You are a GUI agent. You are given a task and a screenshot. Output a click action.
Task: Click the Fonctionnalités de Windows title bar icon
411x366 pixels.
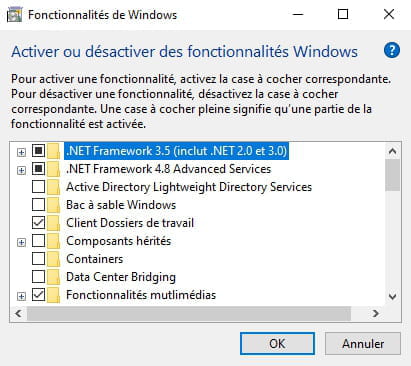click(x=14, y=15)
